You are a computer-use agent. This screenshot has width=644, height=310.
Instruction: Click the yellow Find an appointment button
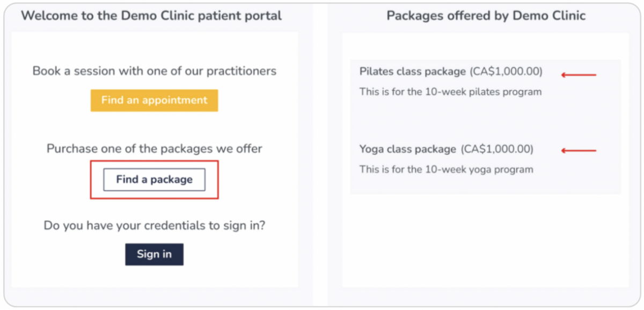point(154,100)
